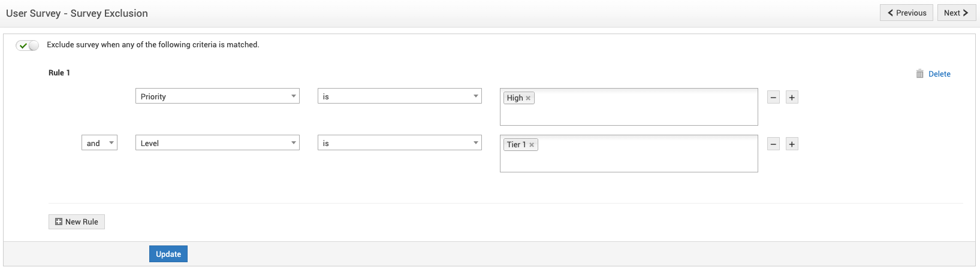Open the 'and' logical operator dropdown
The height and width of the screenshot is (270, 980).
click(x=99, y=143)
